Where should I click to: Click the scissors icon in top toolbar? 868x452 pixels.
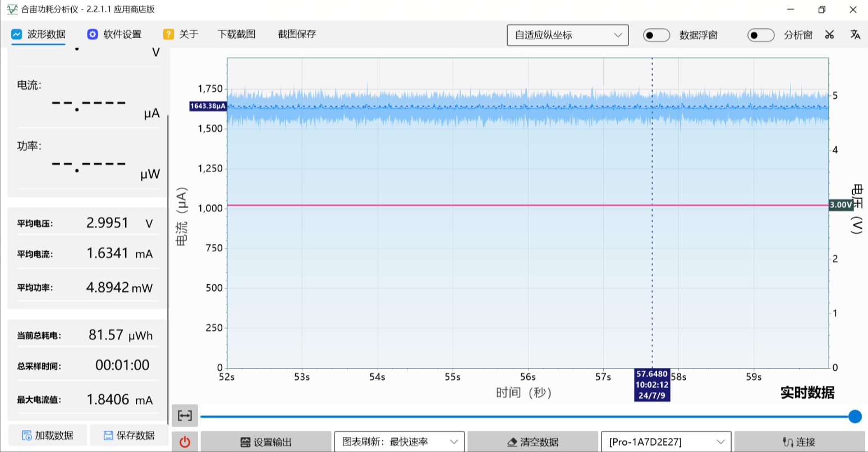829,35
